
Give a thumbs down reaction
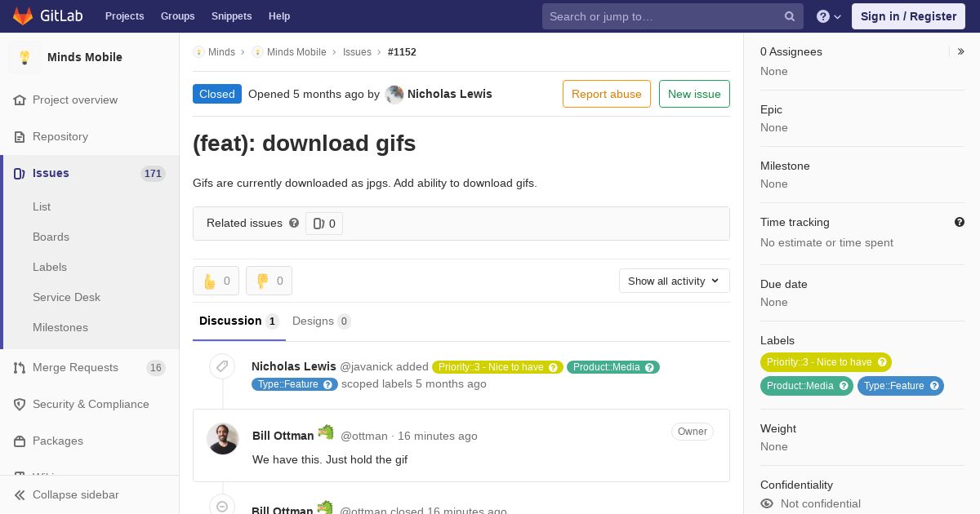(x=269, y=281)
